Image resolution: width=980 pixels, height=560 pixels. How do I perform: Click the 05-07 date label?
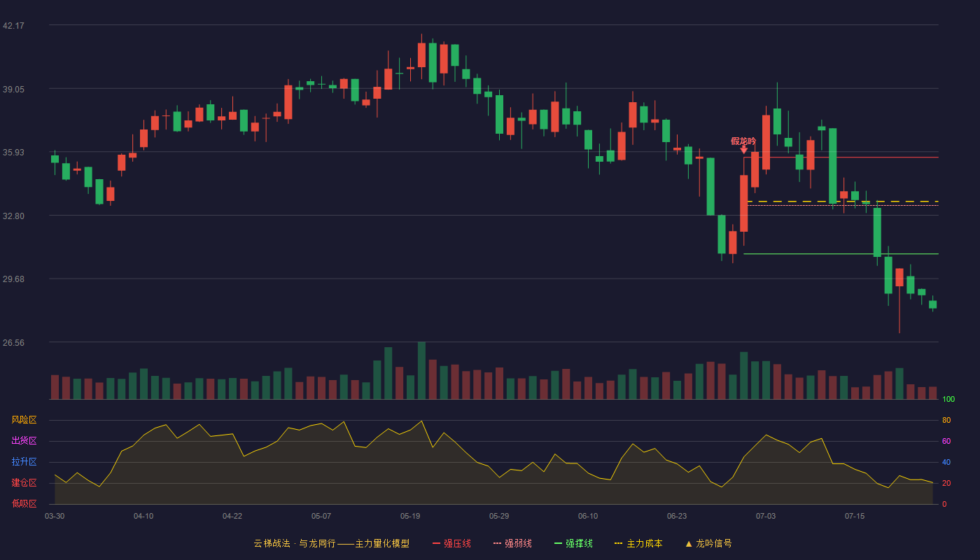pos(321,516)
